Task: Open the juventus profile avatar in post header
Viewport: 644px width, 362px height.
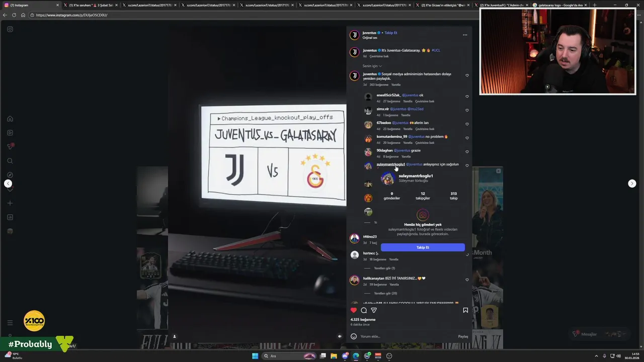Action: [x=355, y=35]
